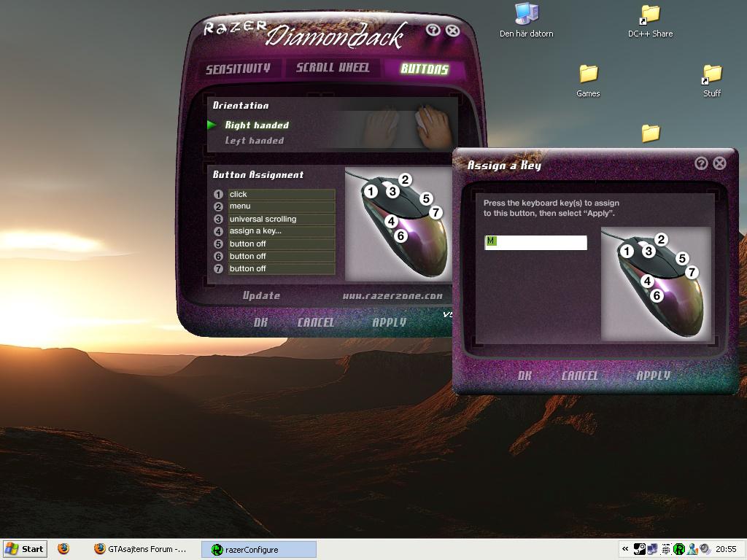Select the Games folder on the desktop

click(589, 80)
